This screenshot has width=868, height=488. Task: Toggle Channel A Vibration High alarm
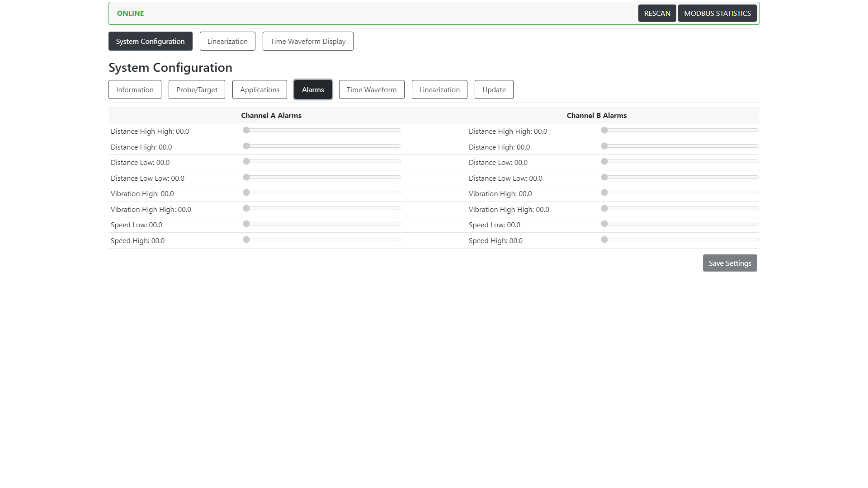click(x=246, y=192)
